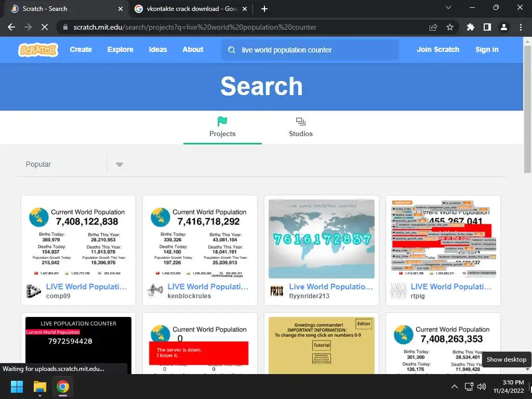Click the address bar URL
This screenshot has width=532, height=399.
(x=195, y=27)
